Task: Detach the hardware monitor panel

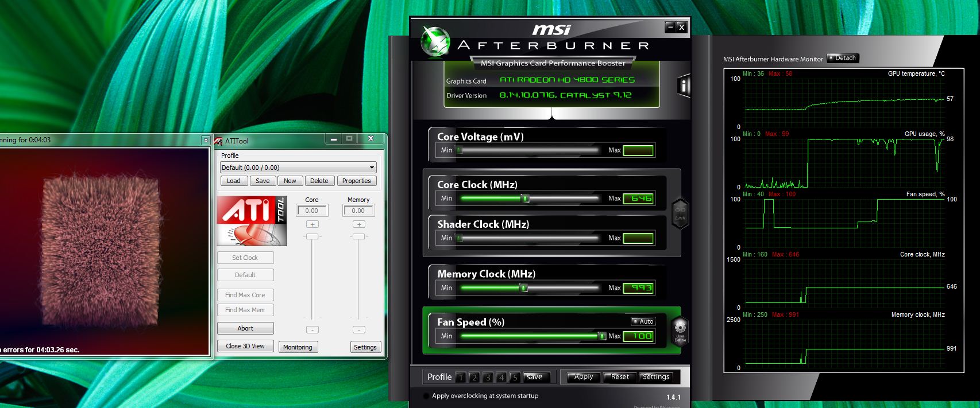Action: click(x=843, y=58)
